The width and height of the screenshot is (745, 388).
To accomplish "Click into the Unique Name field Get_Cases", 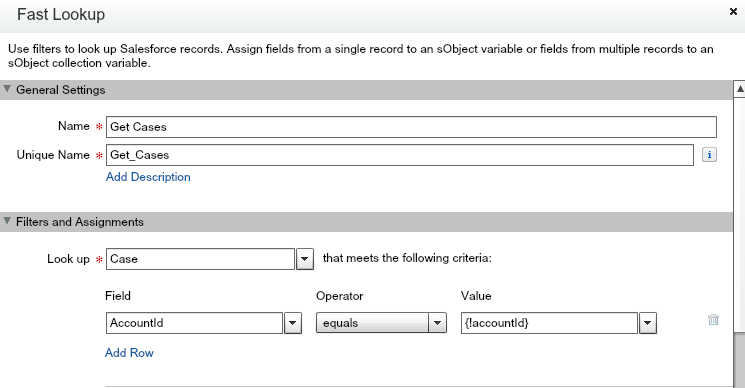I will pos(400,155).
